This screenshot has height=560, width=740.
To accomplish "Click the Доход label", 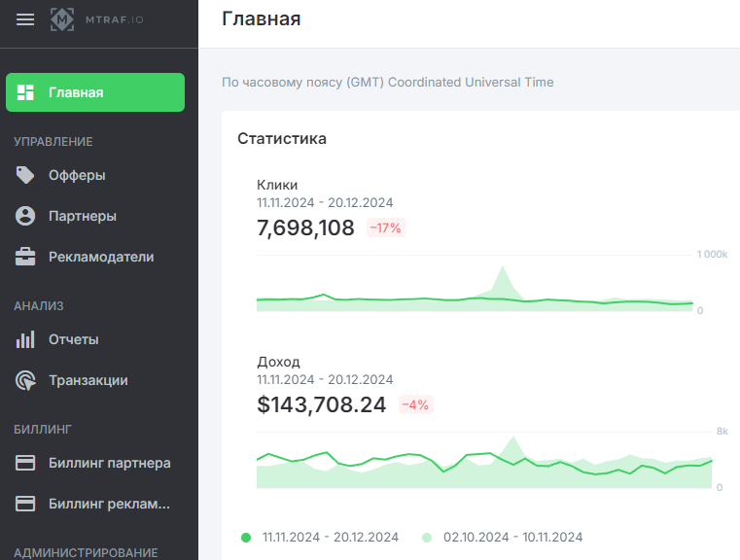I will click(x=278, y=362).
